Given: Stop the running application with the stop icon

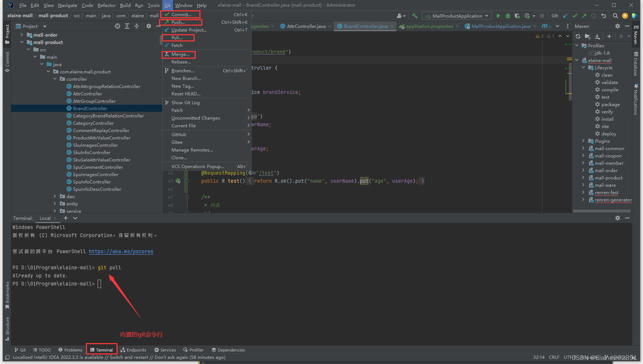Looking at the screenshot, I should click(542, 16).
